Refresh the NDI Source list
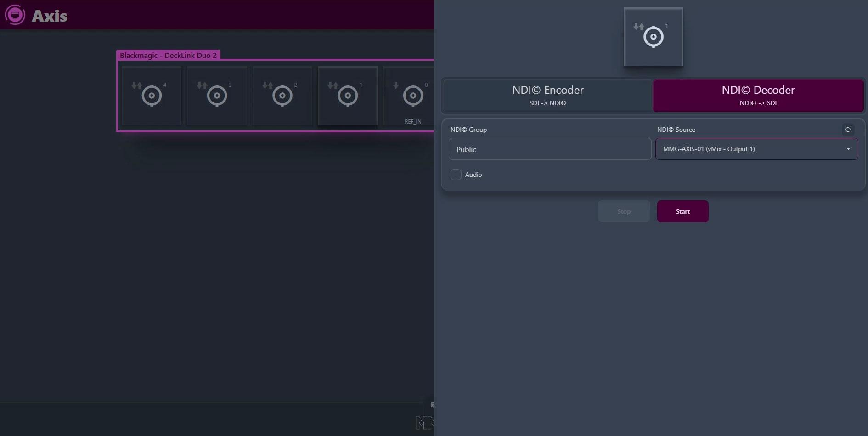This screenshot has width=868, height=436. [848, 130]
